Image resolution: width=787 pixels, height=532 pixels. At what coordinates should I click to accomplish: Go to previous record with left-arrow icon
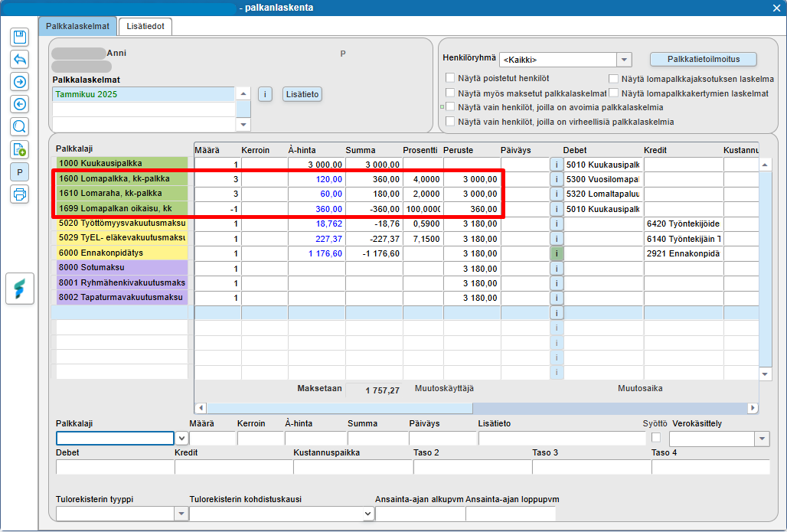coord(20,104)
